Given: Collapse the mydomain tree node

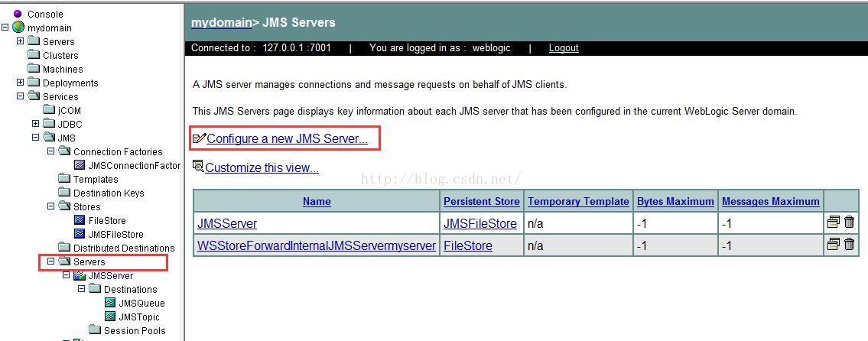Looking at the screenshot, I should pyautogui.click(x=5, y=28).
